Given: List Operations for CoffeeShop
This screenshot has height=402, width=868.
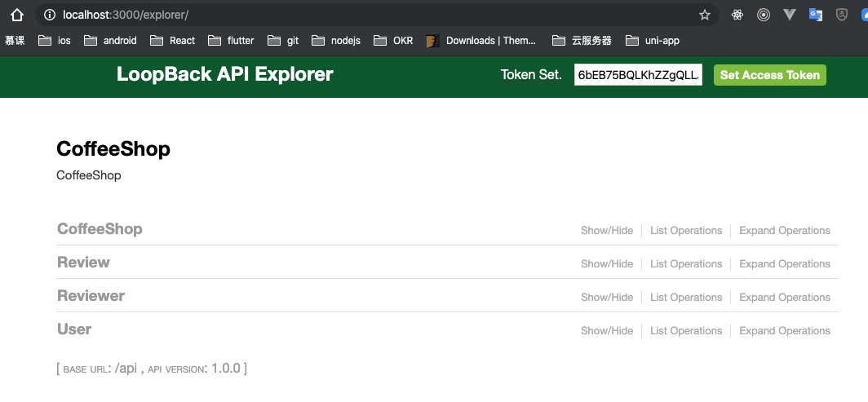Looking at the screenshot, I should pos(686,231).
